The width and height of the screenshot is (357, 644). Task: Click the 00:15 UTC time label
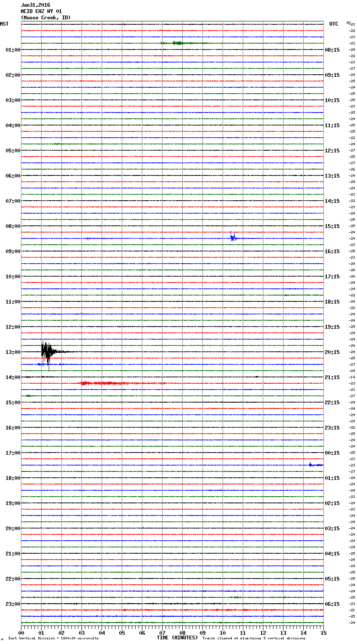click(x=332, y=453)
